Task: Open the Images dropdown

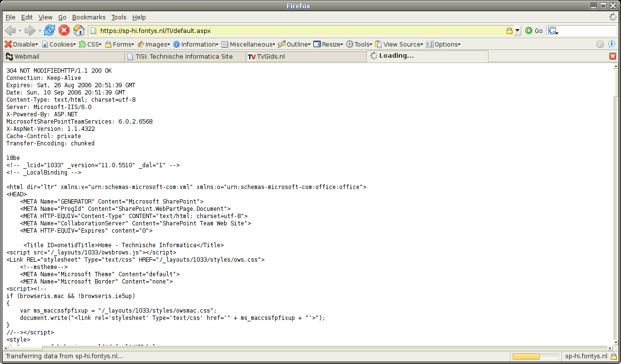Action: [x=154, y=44]
